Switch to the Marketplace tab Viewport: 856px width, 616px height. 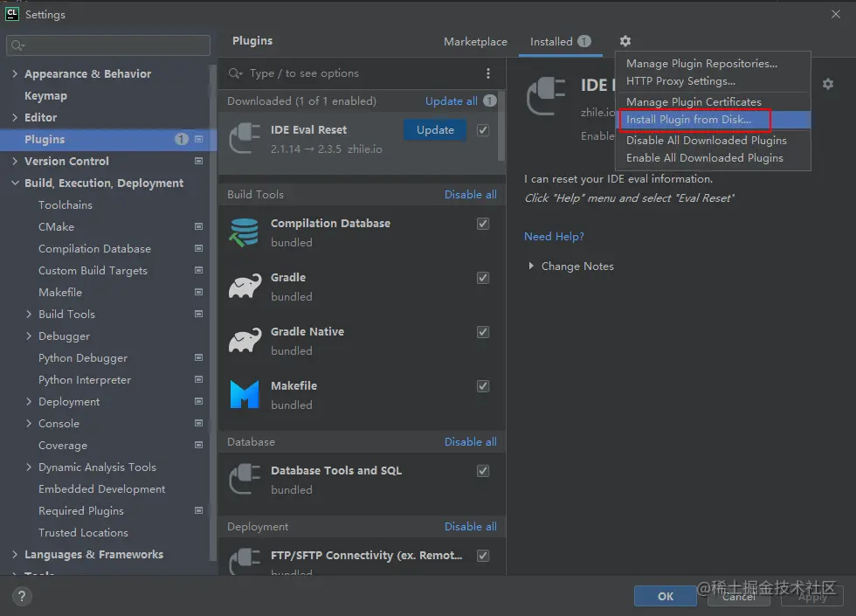tap(475, 42)
